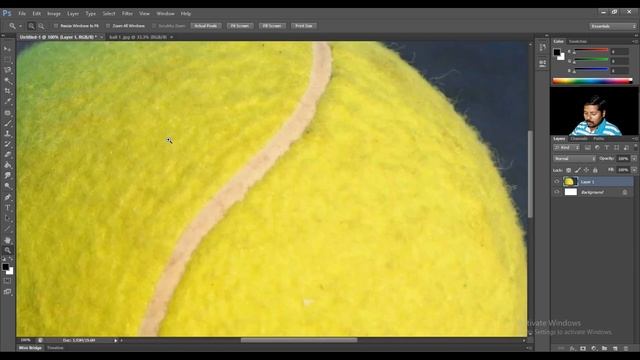Image resolution: width=640 pixels, height=360 pixels.
Task: Select the Crop tool
Action: pyautogui.click(x=7, y=91)
